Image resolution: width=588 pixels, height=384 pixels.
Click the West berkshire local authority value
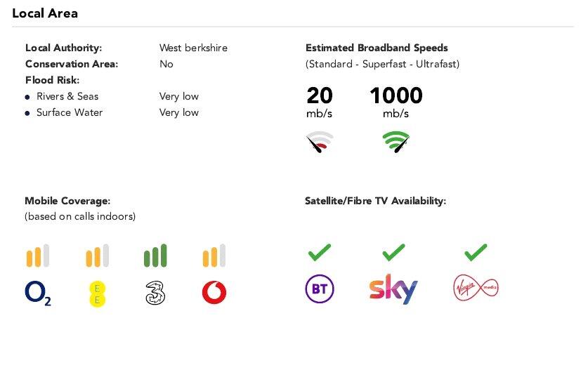pyautogui.click(x=193, y=48)
